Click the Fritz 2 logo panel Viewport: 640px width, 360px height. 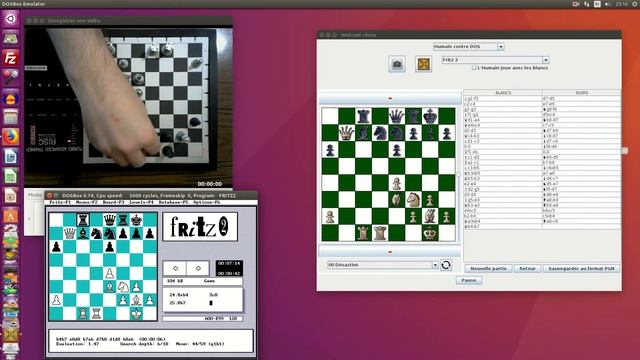click(x=200, y=227)
